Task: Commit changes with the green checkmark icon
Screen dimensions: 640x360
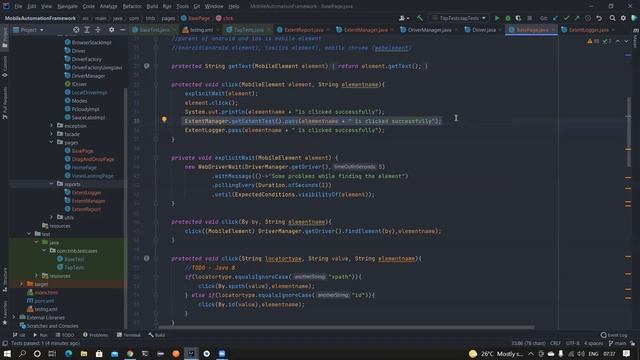Action: point(566,18)
